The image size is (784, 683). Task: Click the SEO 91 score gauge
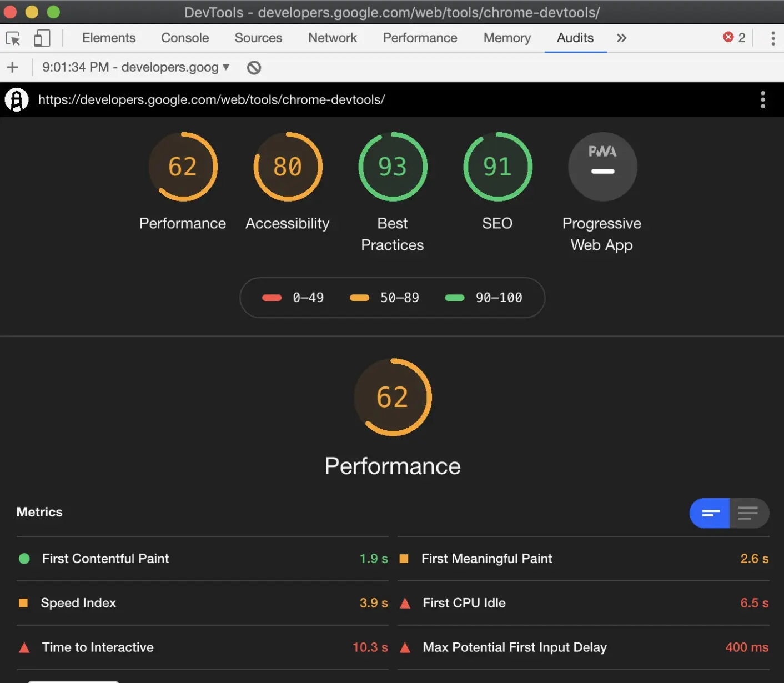tap(497, 167)
